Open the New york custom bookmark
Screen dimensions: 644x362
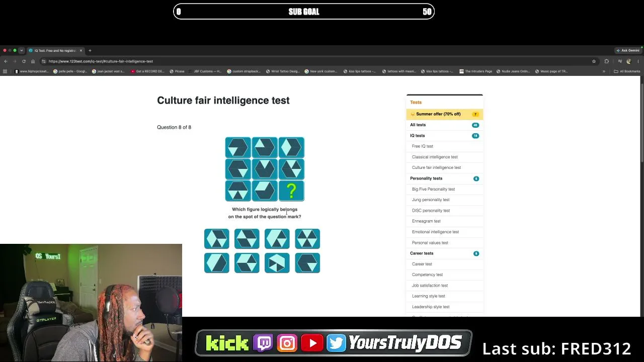[x=321, y=71]
